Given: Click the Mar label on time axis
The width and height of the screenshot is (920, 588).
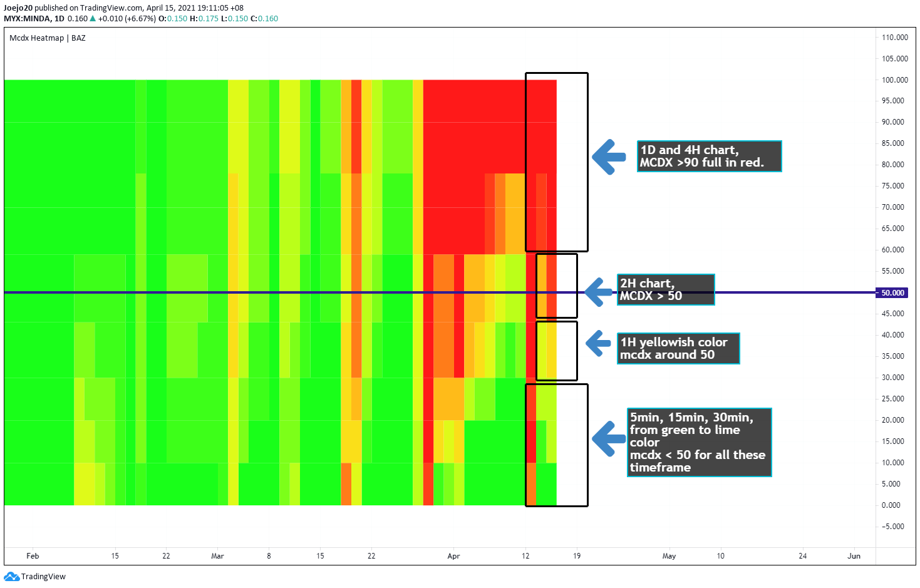Looking at the screenshot, I should tap(217, 556).
